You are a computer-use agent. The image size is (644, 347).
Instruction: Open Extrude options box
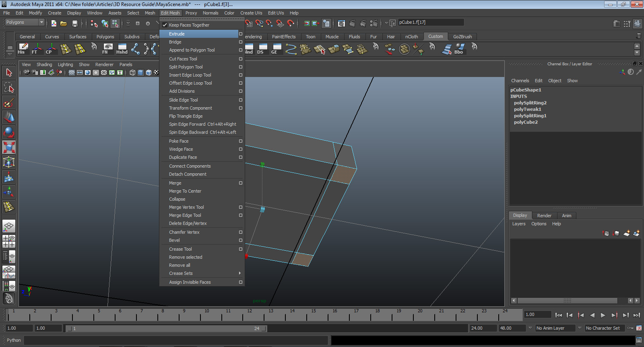click(241, 34)
